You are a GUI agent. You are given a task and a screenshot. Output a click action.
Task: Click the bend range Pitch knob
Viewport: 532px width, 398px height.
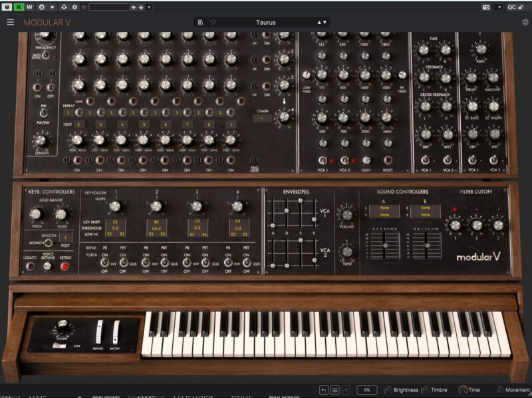click(36, 214)
